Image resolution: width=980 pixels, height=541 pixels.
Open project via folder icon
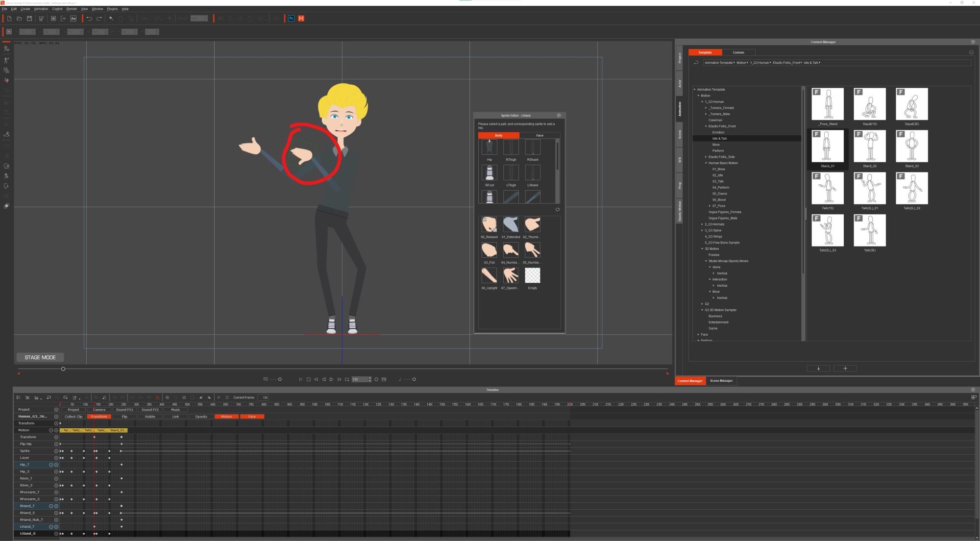[x=20, y=19]
